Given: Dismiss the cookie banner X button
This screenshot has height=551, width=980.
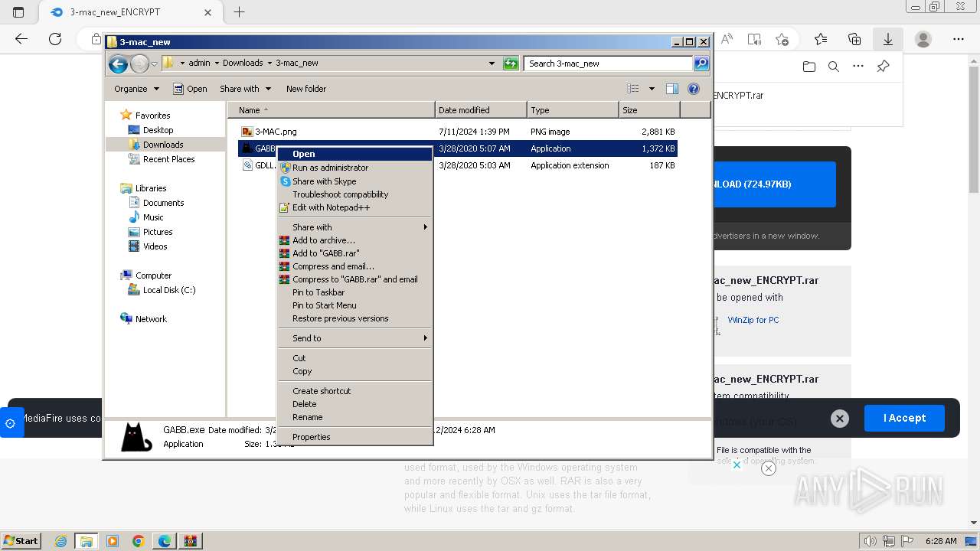Looking at the screenshot, I should coord(840,418).
